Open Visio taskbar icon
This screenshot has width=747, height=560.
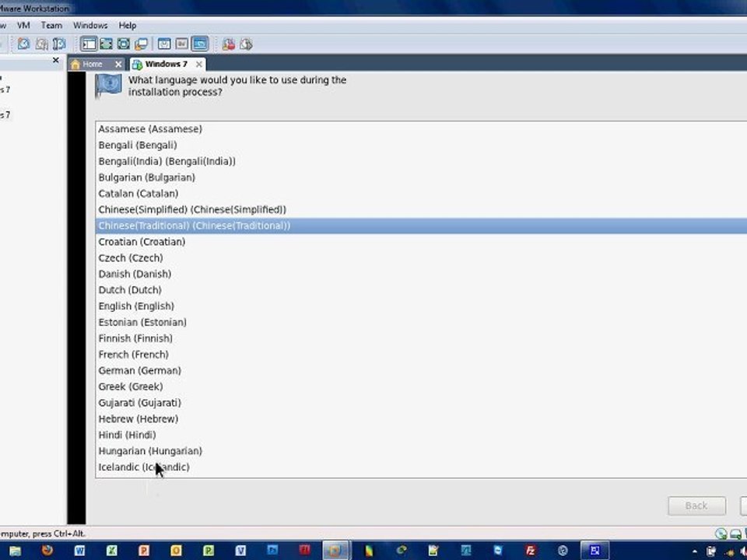tap(240, 551)
